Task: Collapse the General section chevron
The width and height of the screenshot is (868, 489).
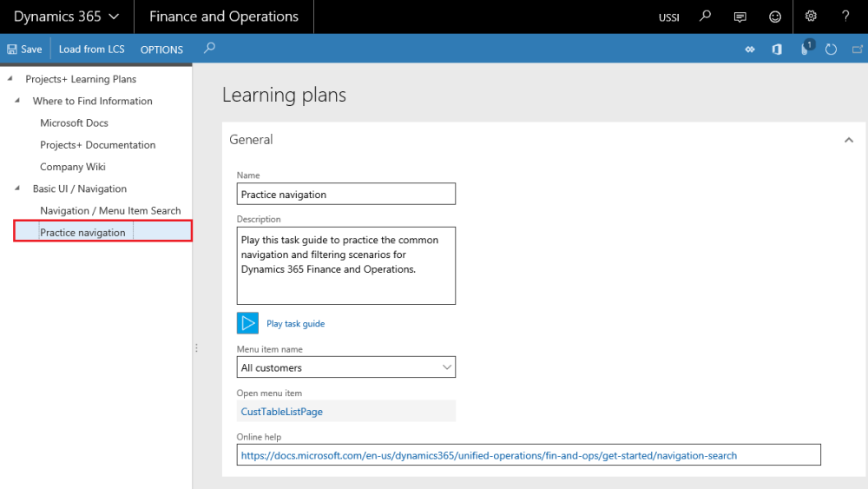Action: [849, 140]
